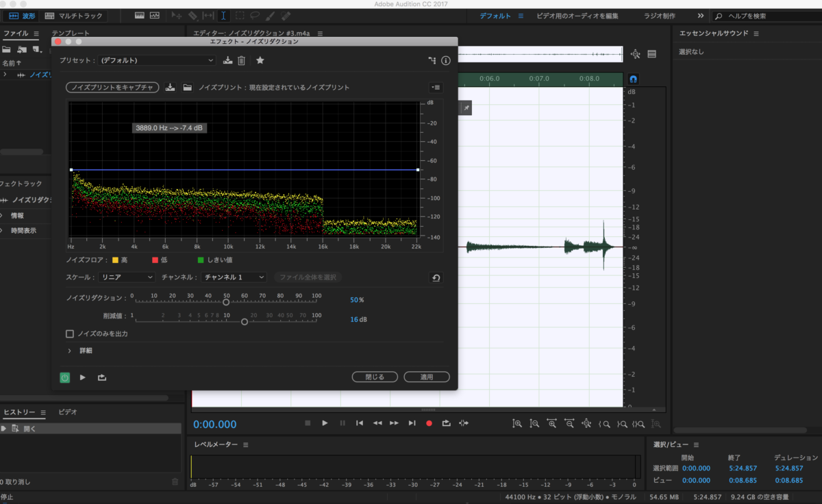Select the ヒストリー tab
This screenshot has width=822, height=504.
pyautogui.click(x=20, y=412)
